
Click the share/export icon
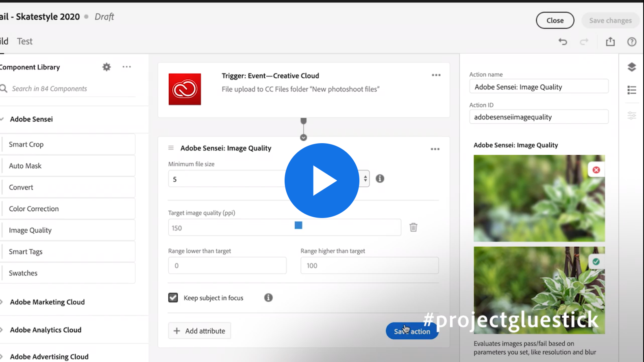click(x=610, y=41)
